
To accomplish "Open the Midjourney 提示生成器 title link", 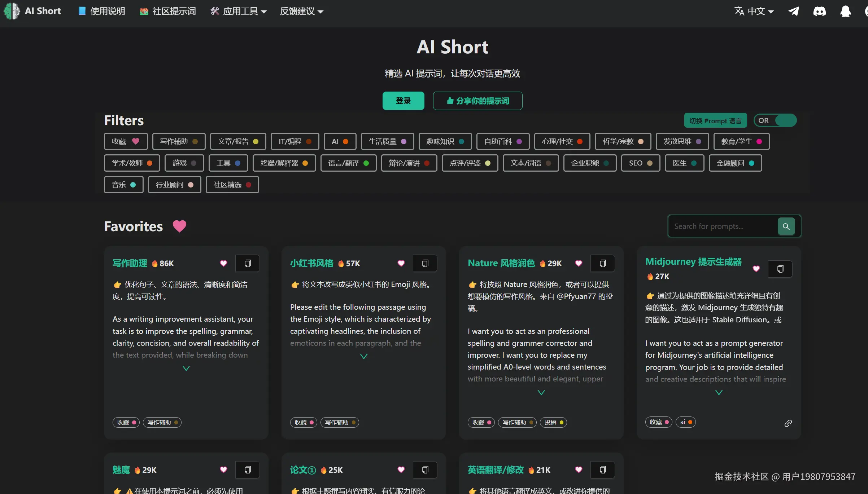I will click(x=693, y=261).
